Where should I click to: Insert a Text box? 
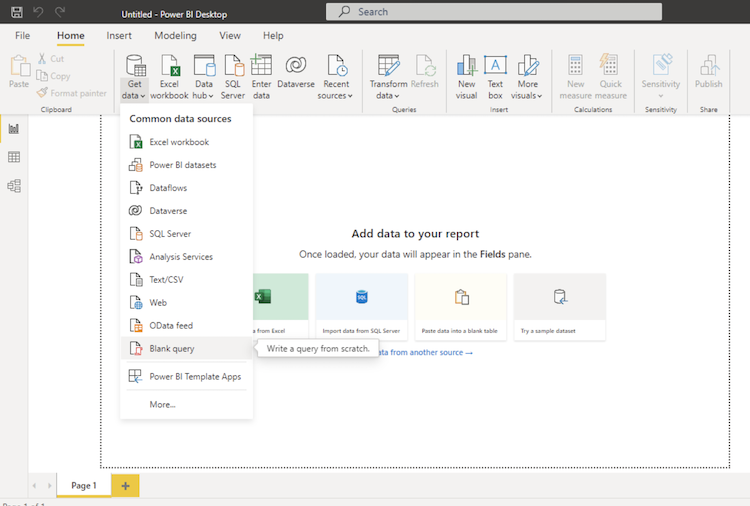click(x=495, y=77)
